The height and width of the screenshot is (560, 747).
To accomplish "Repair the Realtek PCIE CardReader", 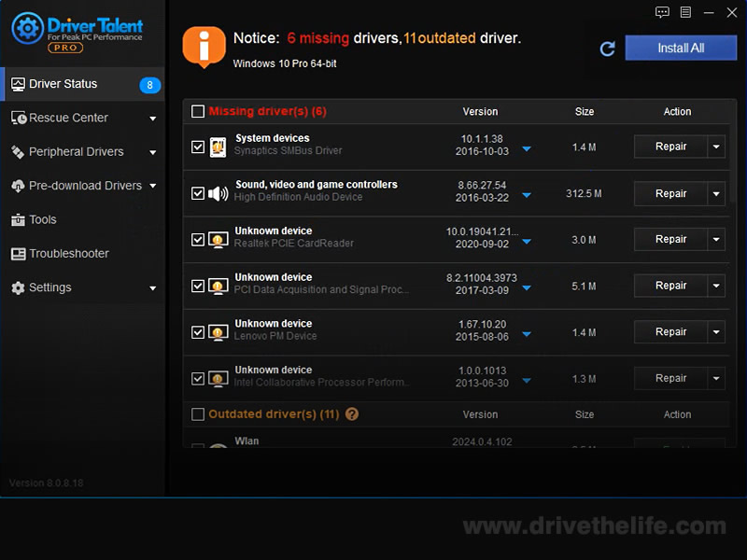I will click(x=670, y=240).
